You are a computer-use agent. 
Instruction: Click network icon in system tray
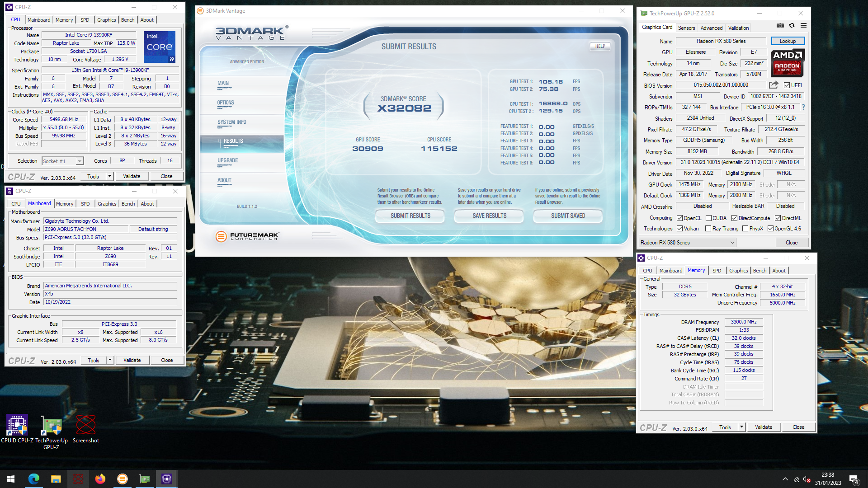tap(796, 479)
